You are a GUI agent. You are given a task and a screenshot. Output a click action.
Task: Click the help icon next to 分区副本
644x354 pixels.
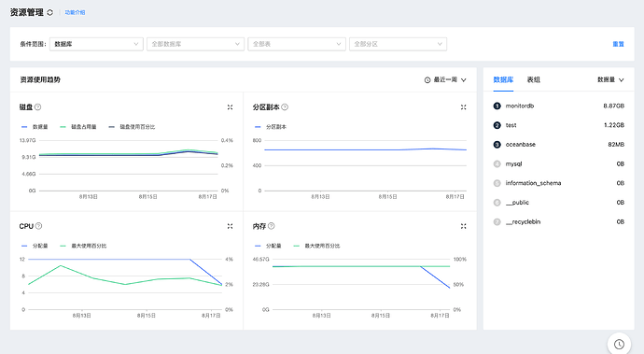(285, 106)
